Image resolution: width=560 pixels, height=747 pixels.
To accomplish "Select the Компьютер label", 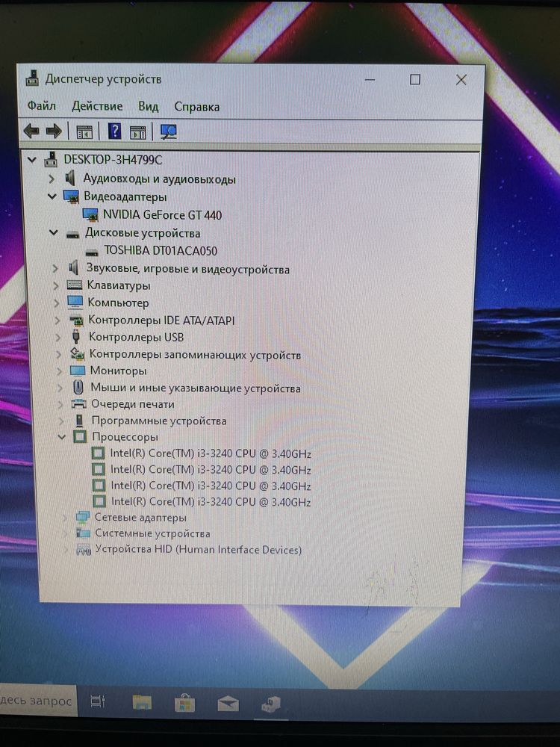I will tap(118, 303).
